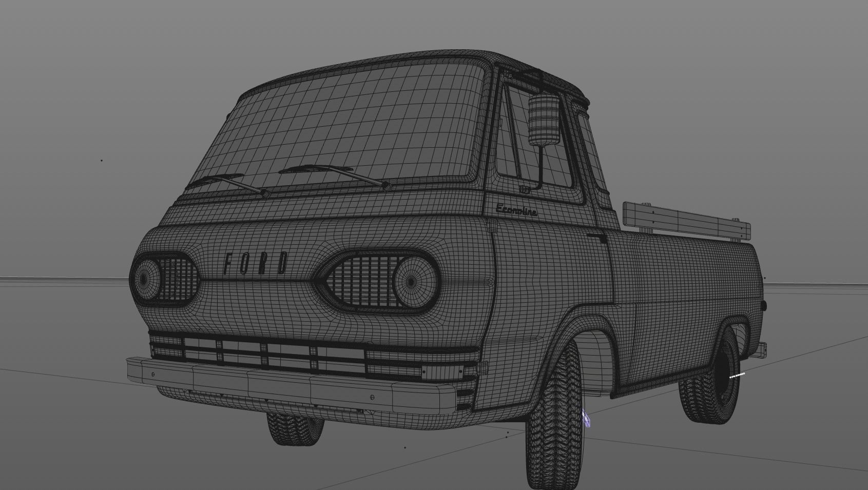Select the white dotted marker by rear wheel
This screenshot has height=490, width=868.
[x=737, y=376]
